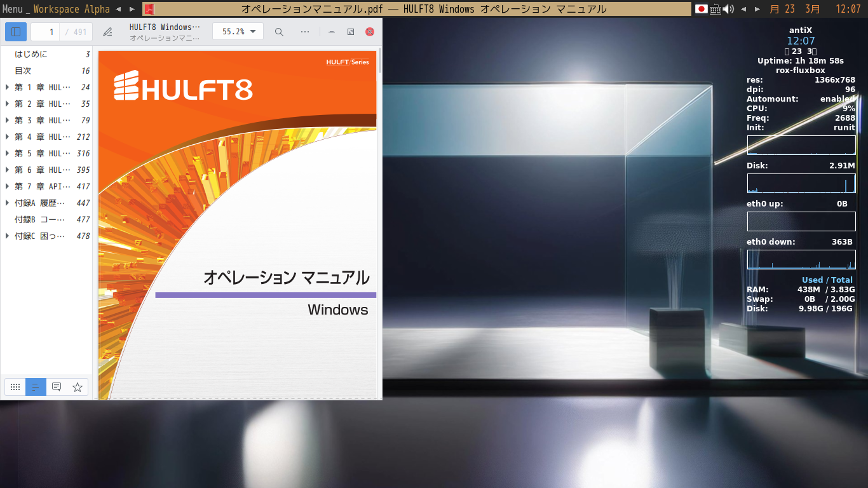Select the 目次 outline entry
This screenshot has height=488, width=868.
pos(47,71)
